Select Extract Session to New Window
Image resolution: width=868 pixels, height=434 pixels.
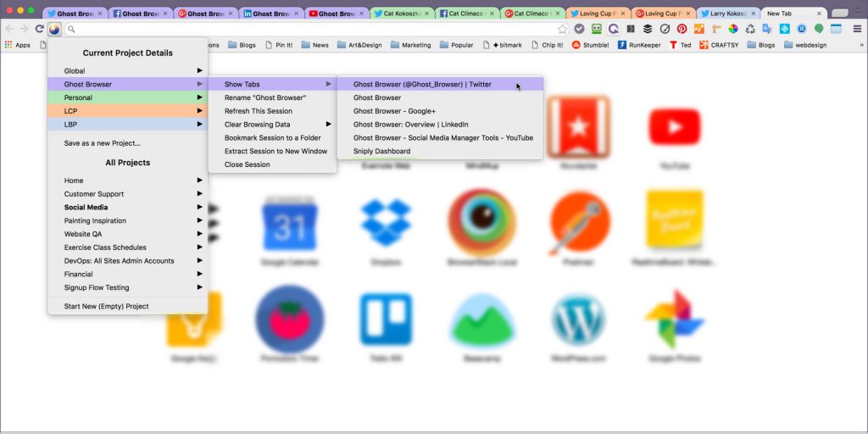point(272,151)
